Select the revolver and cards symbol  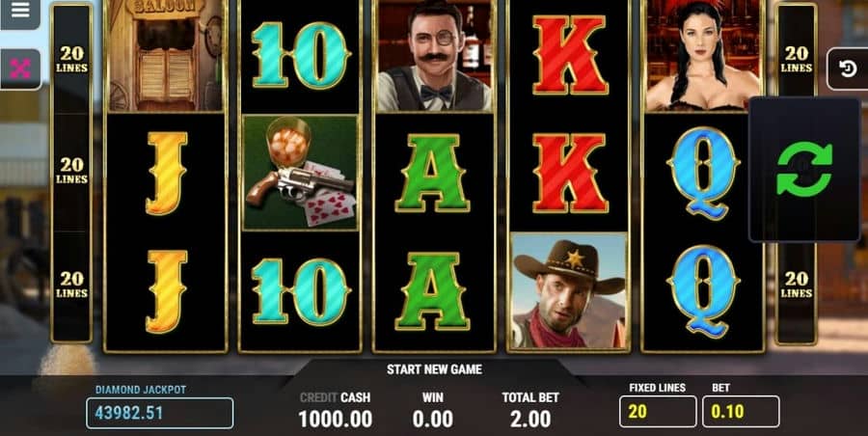click(x=301, y=173)
